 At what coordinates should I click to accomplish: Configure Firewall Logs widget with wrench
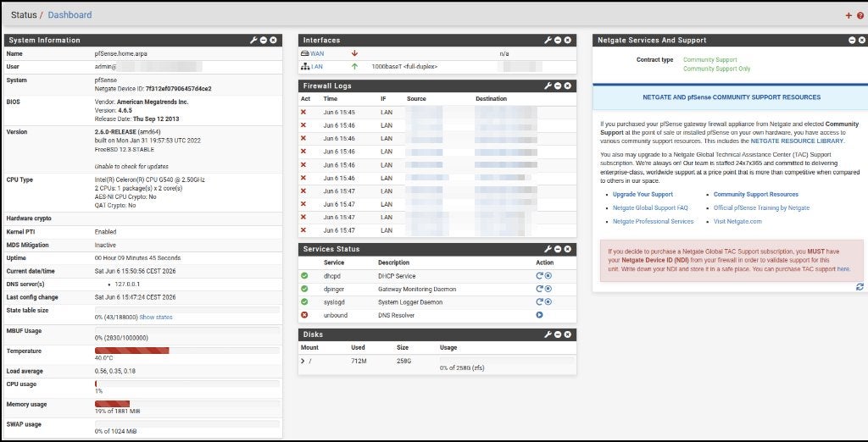pos(548,86)
